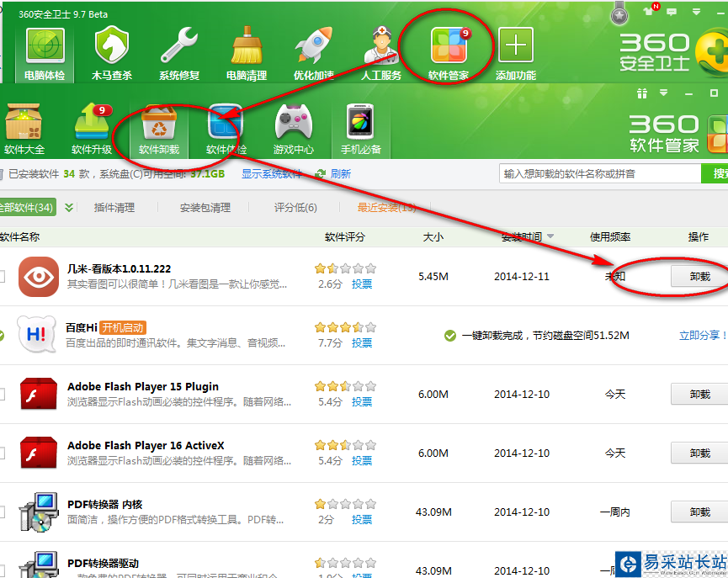Click PDF转换器 内核 app icon
This screenshot has height=578, width=728.
click(x=39, y=512)
